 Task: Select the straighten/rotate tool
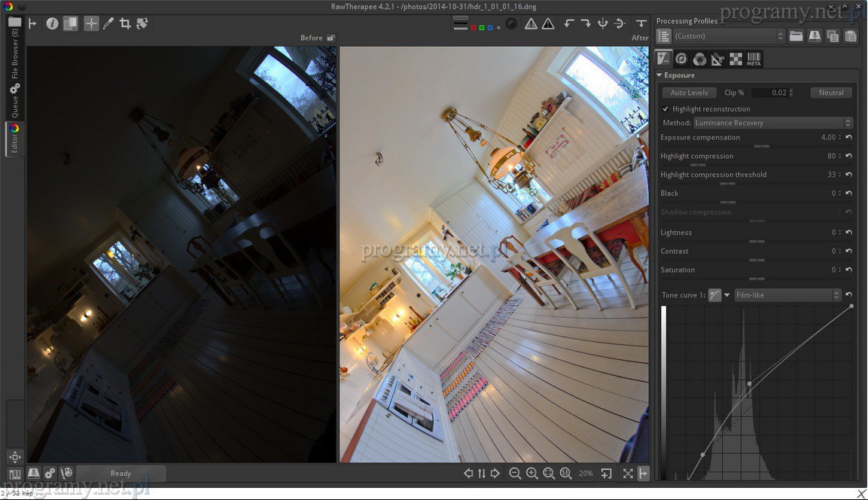pos(142,23)
